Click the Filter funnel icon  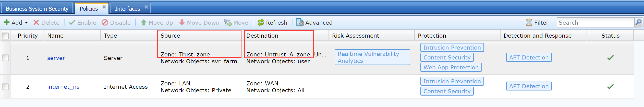[x=529, y=23]
